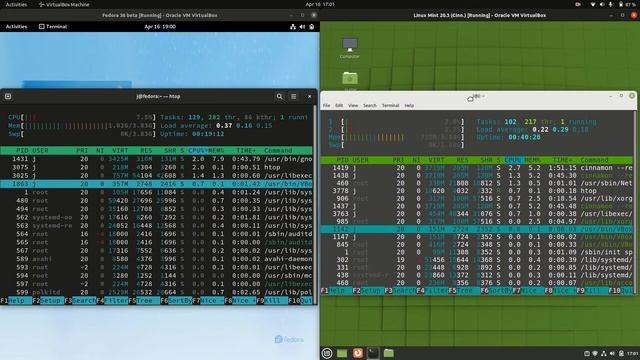Open the Edit menu in the Mint terminal
Viewport: 640px width, 360px height.
[339, 105]
